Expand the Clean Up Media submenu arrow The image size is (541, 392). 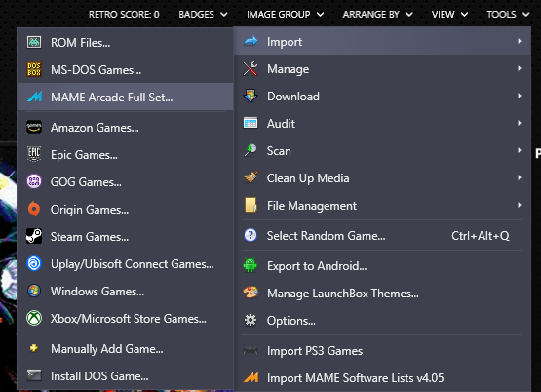point(520,177)
